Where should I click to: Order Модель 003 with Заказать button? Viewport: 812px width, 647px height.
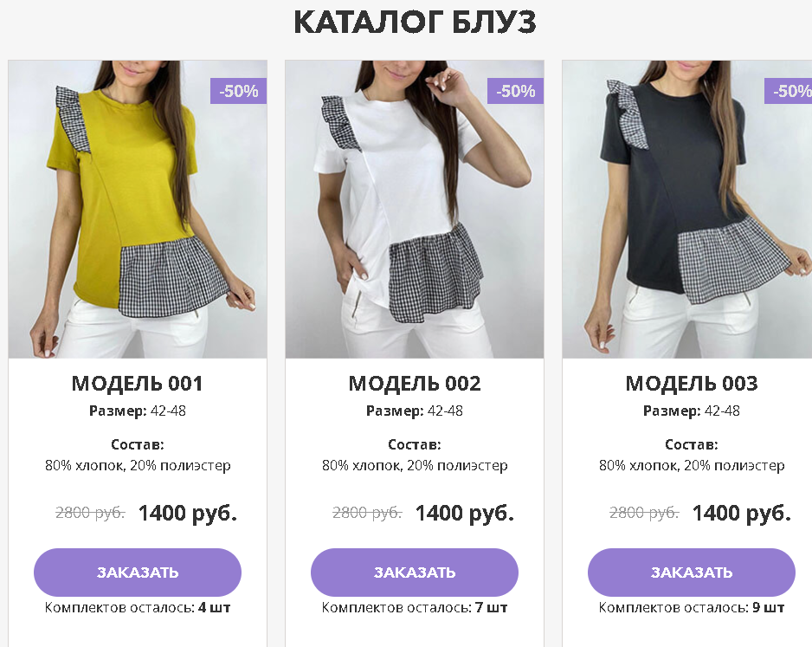tap(692, 572)
